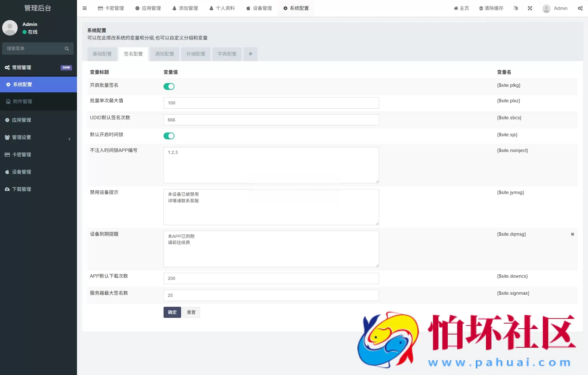Turn off 默认开启时间锁
Screen dimensions: 588x375
click(x=169, y=136)
